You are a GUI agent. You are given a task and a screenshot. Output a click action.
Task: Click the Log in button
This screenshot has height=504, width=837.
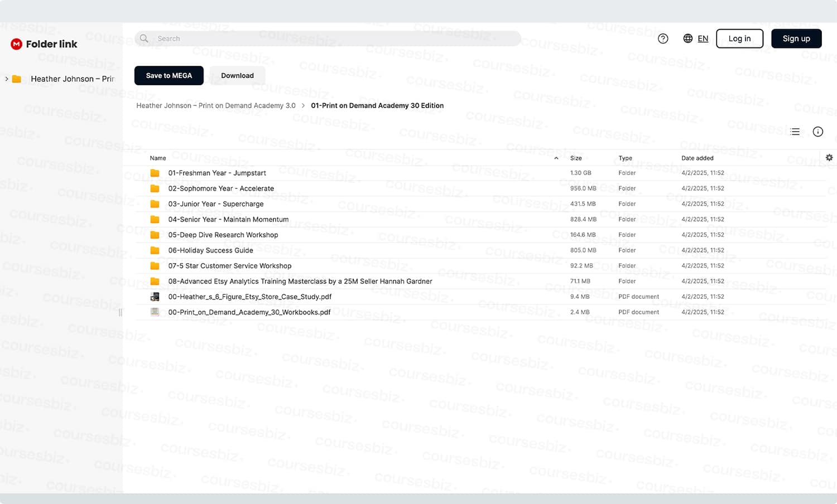pyautogui.click(x=740, y=38)
